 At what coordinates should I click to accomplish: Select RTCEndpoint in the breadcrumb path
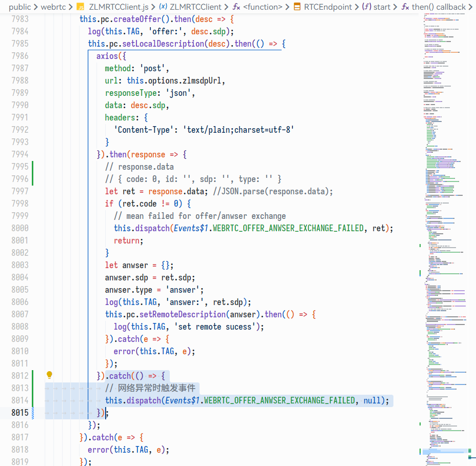click(x=328, y=7)
